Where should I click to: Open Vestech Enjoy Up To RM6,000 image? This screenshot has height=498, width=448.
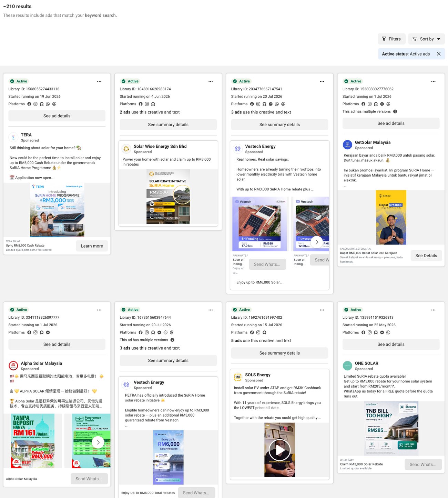click(168, 457)
